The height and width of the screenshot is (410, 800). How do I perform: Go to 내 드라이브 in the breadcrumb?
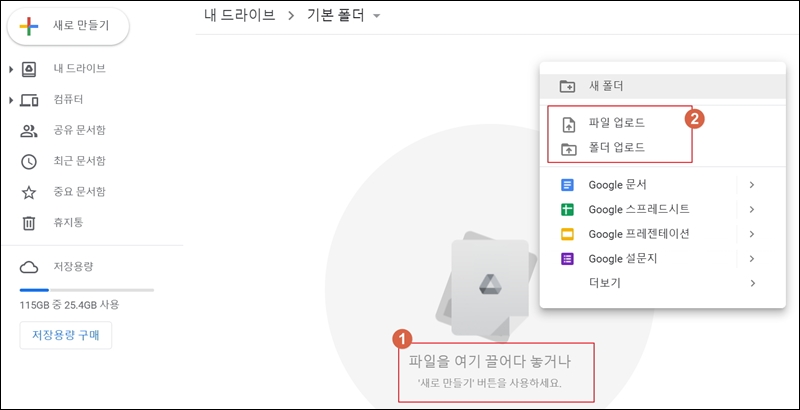[x=240, y=15]
